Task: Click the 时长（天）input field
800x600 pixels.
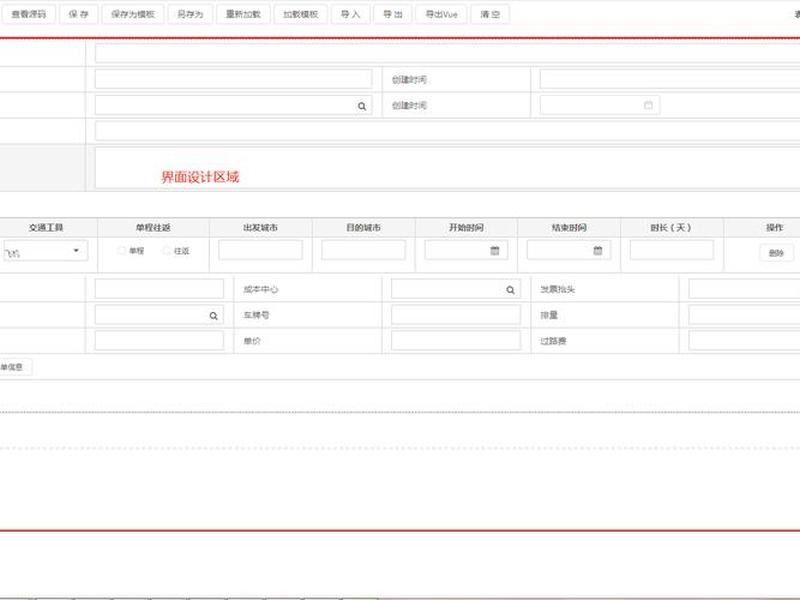Action: [x=671, y=250]
